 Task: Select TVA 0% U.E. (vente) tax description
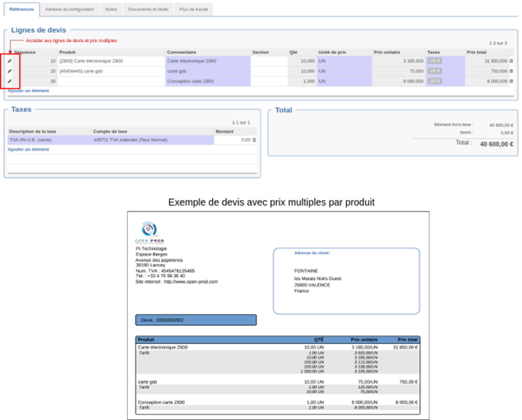(x=30, y=140)
